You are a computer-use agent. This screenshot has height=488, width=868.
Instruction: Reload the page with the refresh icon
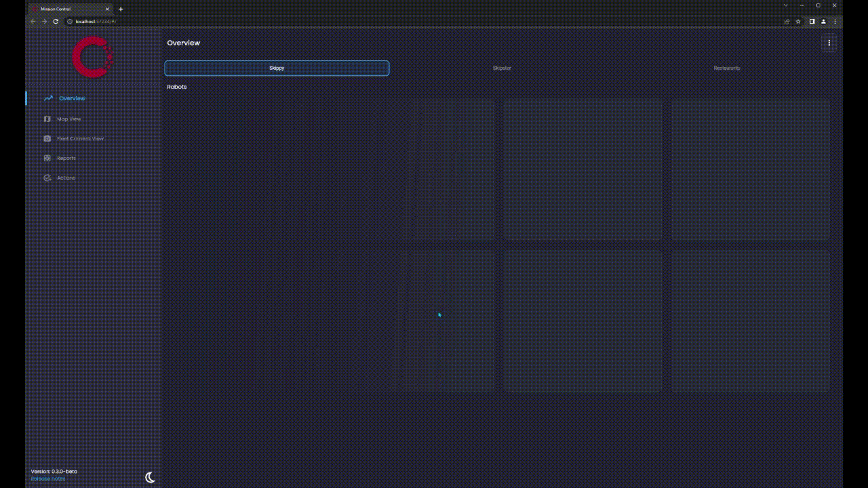pyautogui.click(x=56, y=21)
